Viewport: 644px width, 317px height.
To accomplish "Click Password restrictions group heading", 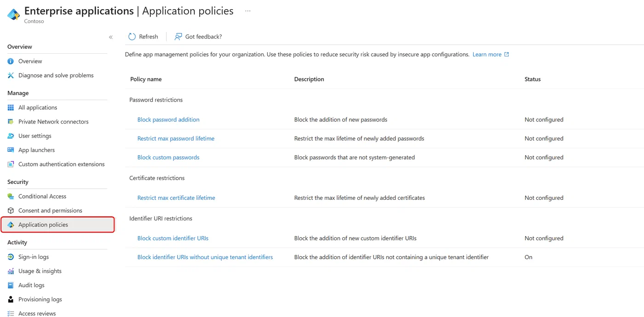I will click(156, 100).
